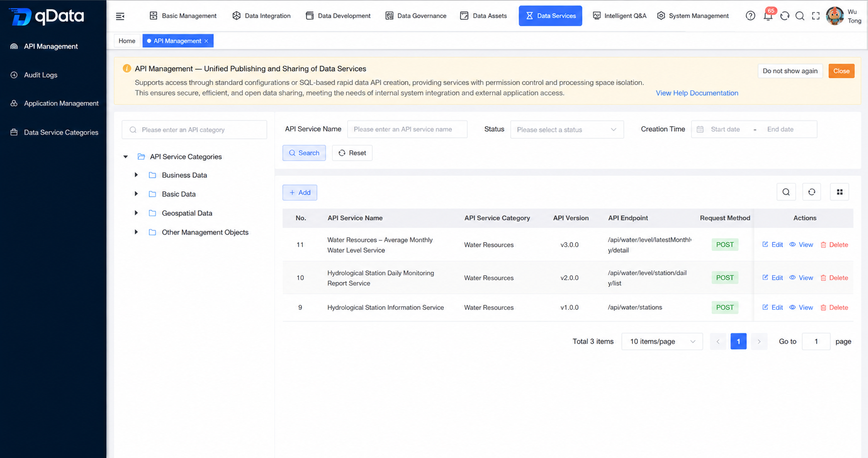
Task: Click the Start date field
Action: 725,129
